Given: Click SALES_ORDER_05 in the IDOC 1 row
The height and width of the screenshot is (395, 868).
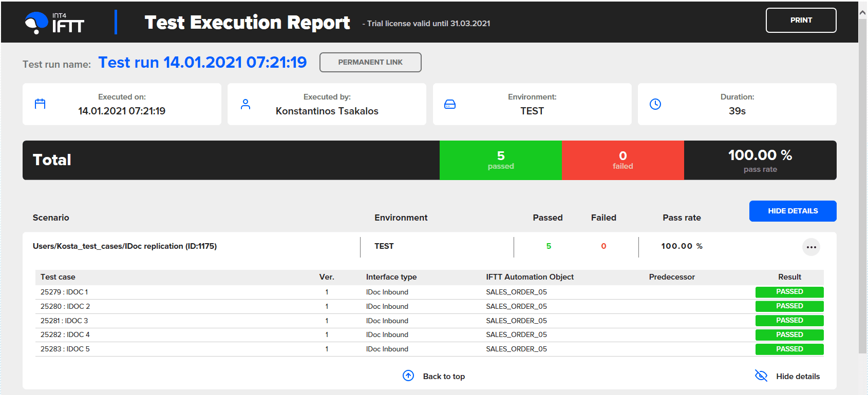Looking at the screenshot, I should pyautogui.click(x=516, y=292).
